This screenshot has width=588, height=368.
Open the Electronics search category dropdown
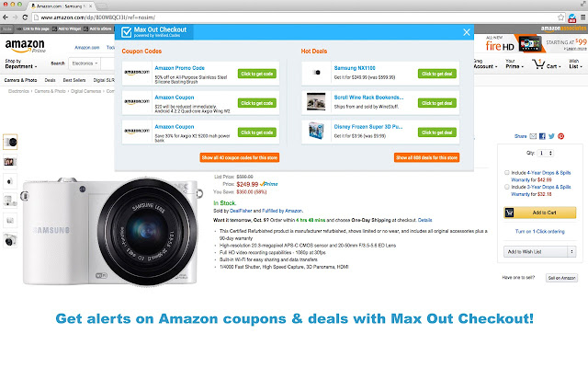(x=85, y=63)
